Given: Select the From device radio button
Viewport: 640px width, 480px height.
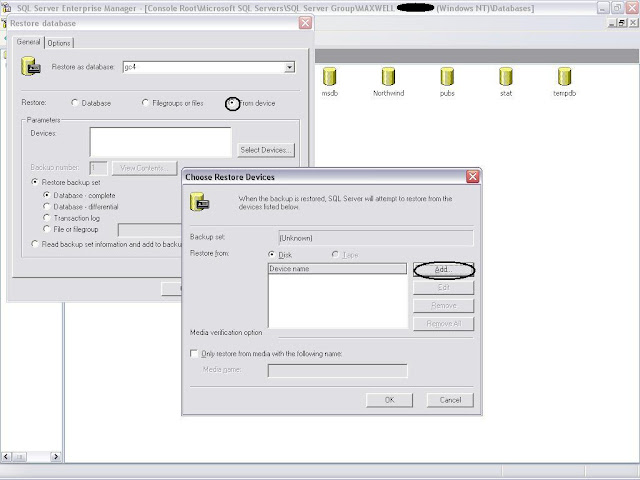Looking at the screenshot, I should click(x=232, y=103).
